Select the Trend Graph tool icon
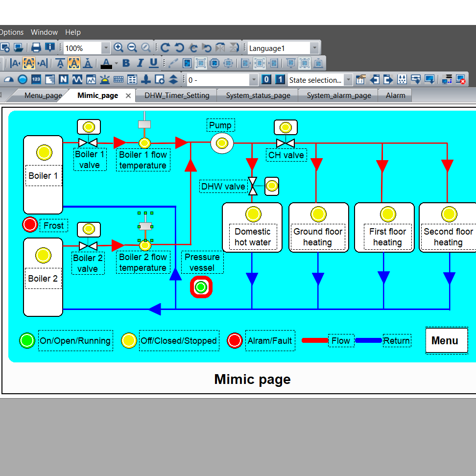The width and height of the screenshot is (476, 476). click(x=77, y=79)
